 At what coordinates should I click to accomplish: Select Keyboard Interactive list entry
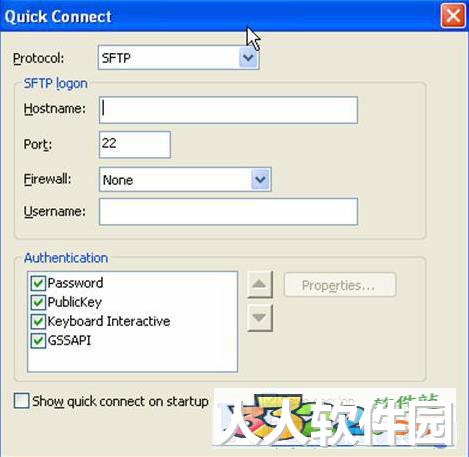point(109,321)
